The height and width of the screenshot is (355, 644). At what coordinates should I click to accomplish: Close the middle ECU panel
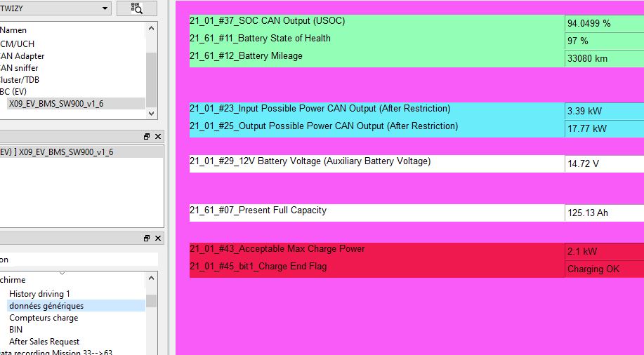[x=158, y=136]
